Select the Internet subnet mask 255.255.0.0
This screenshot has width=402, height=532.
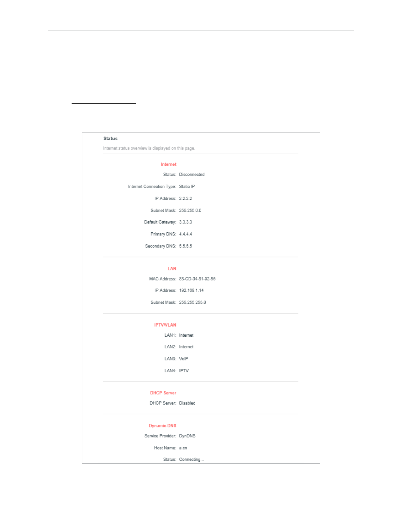[190, 211]
